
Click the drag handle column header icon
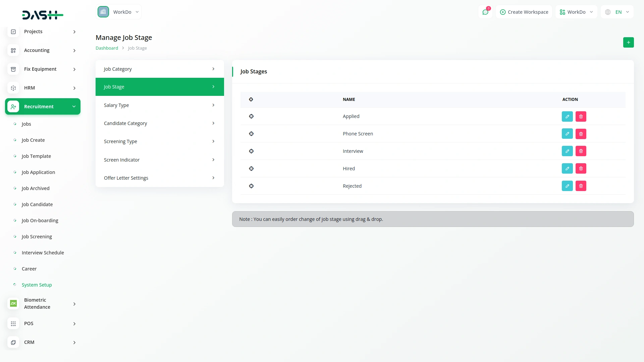251,100
